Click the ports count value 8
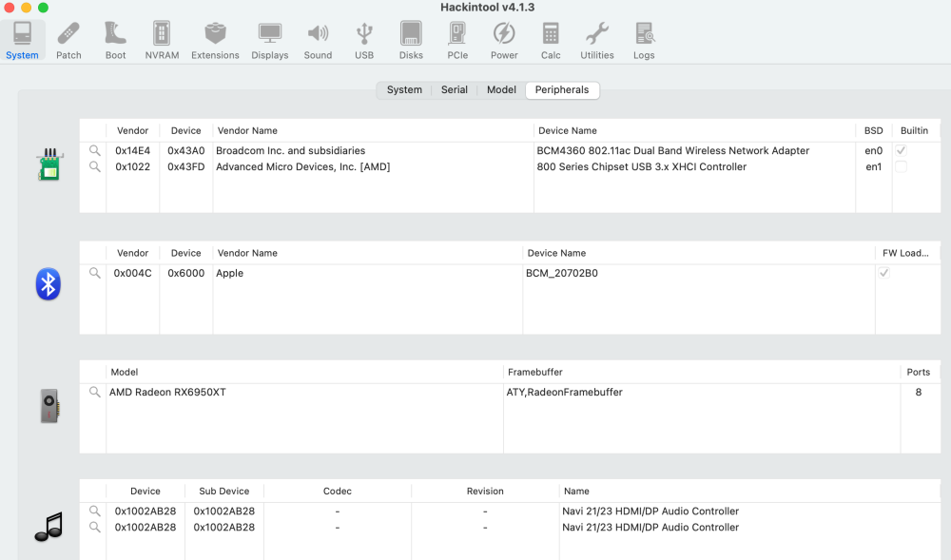The image size is (951, 560). click(919, 392)
